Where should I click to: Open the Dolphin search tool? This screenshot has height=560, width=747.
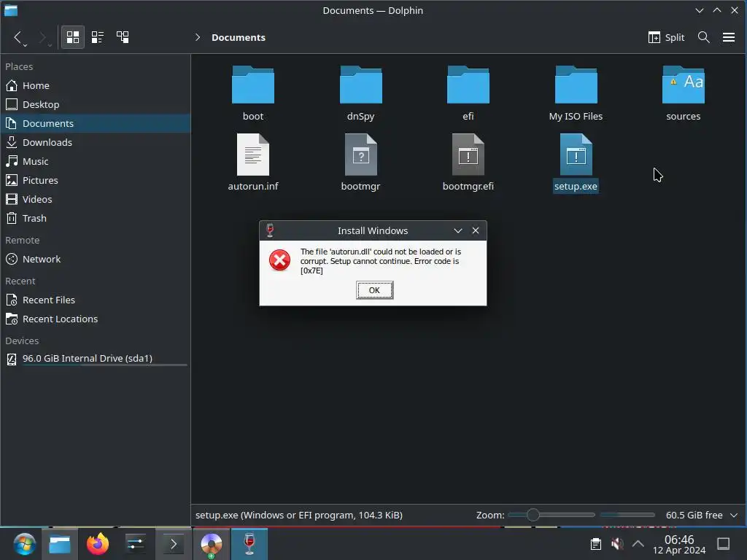[x=704, y=37]
